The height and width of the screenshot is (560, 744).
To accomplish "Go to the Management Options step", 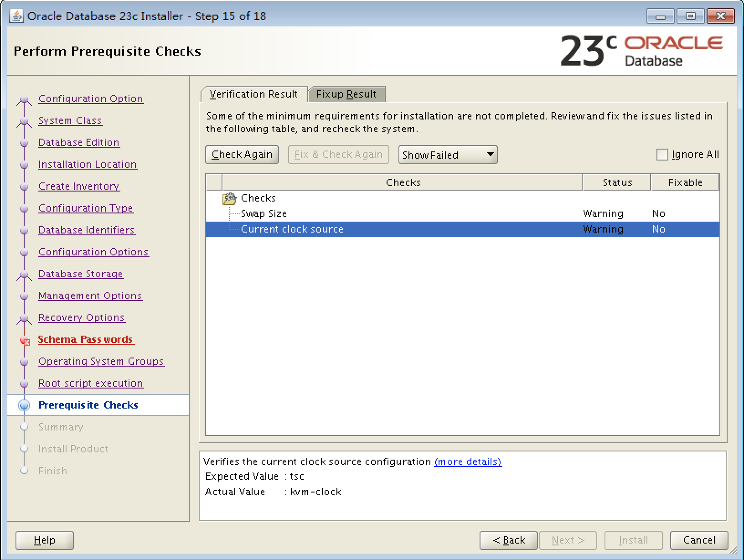I will pos(90,296).
